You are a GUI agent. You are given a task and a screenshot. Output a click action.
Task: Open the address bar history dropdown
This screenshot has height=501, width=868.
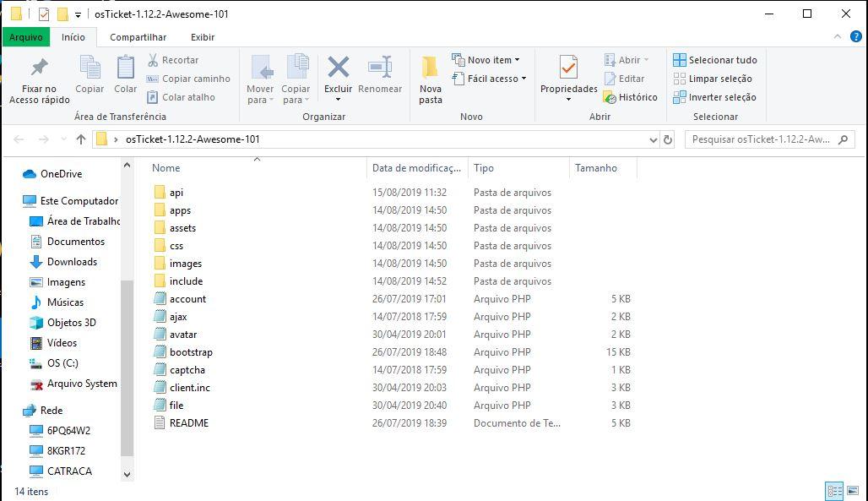tap(653, 139)
